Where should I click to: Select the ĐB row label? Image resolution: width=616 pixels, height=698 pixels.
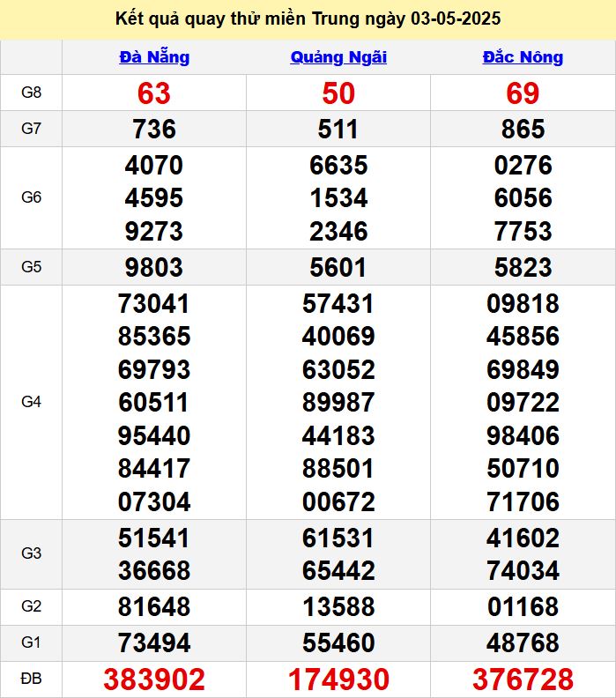pyautogui.click(x=31, y=679)
